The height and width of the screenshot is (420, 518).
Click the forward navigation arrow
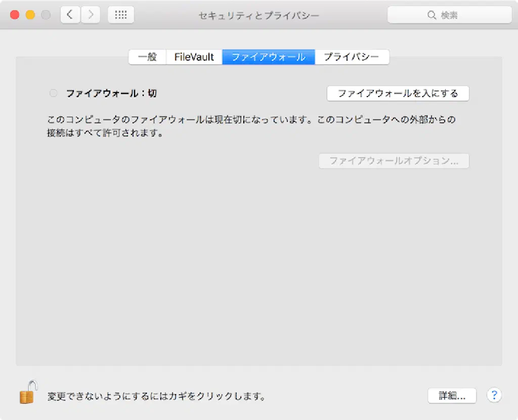coord(91,15)
